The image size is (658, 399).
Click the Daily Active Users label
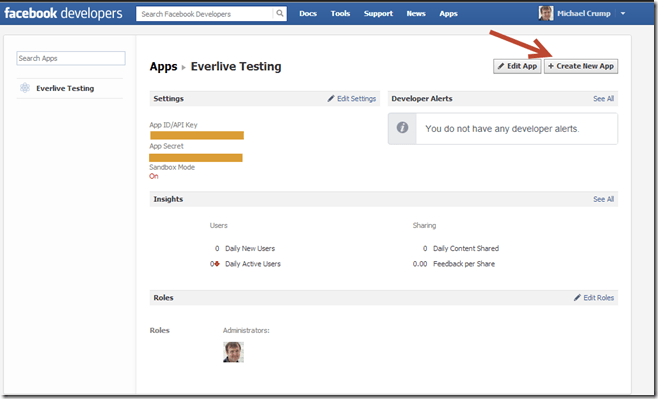tap(253, 264)
